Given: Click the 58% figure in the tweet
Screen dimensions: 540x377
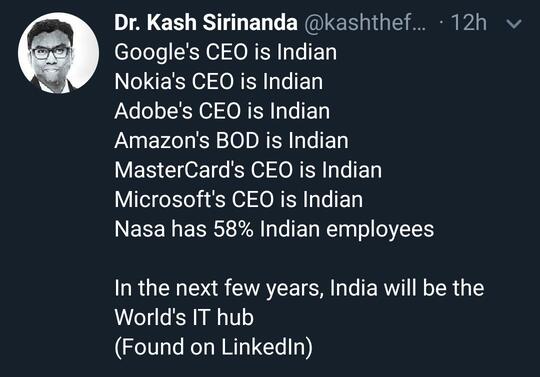Looking at the screenshot, I should click(x=233, y=229).
